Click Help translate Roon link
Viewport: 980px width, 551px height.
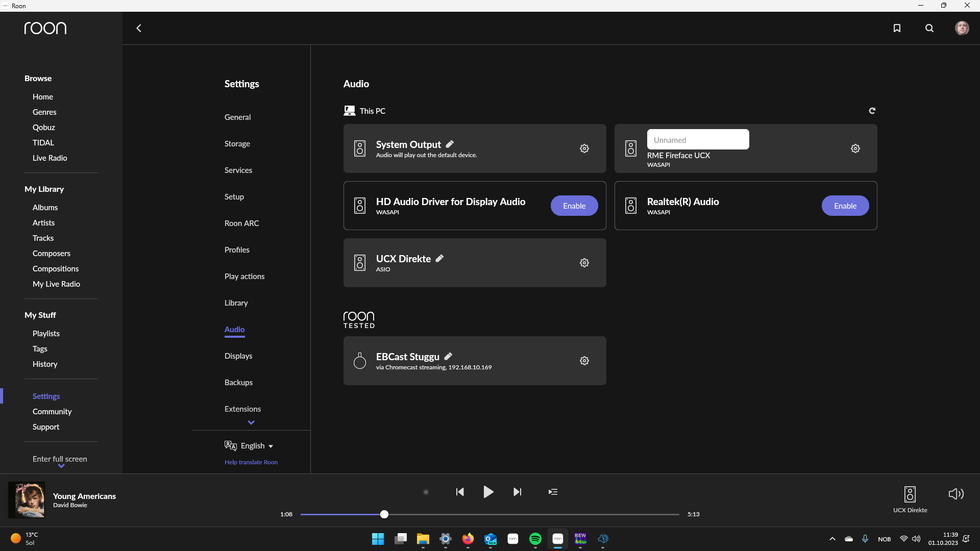point(251,462)
